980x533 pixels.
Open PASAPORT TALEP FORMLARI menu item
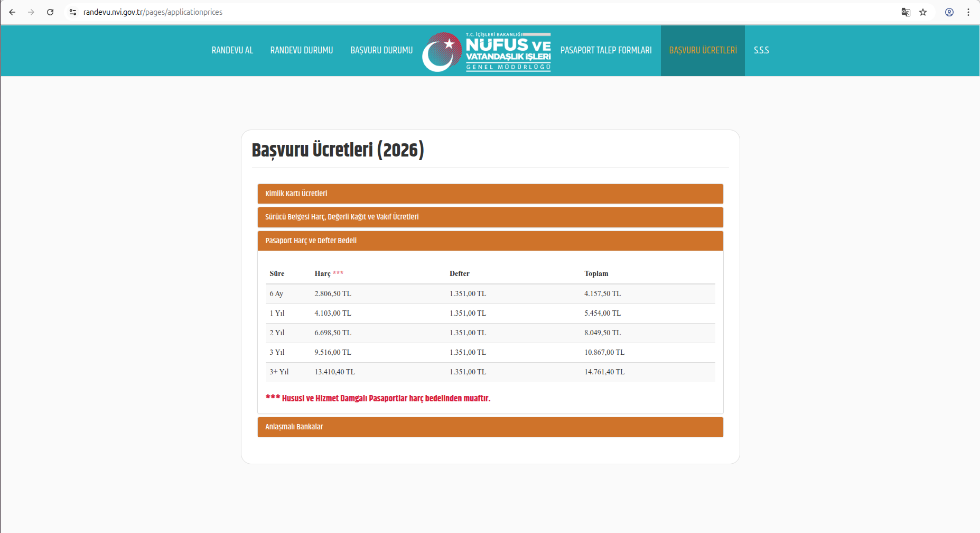pyautogui.click(x=606, y=50)
